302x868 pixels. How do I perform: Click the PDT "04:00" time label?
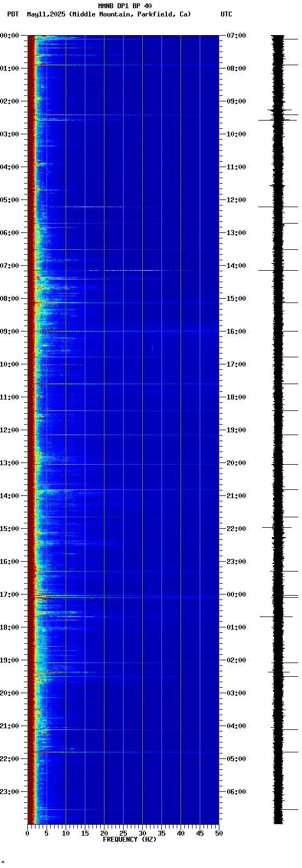tap(9, 167)
